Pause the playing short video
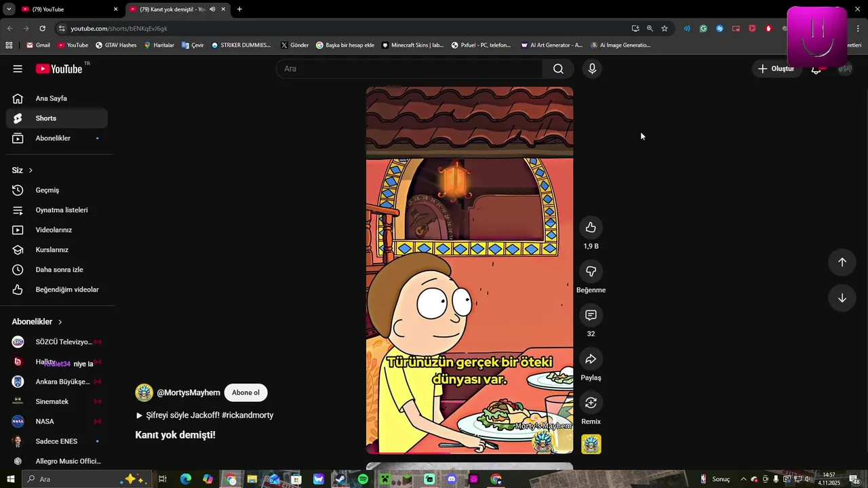 tap(469, 270)
